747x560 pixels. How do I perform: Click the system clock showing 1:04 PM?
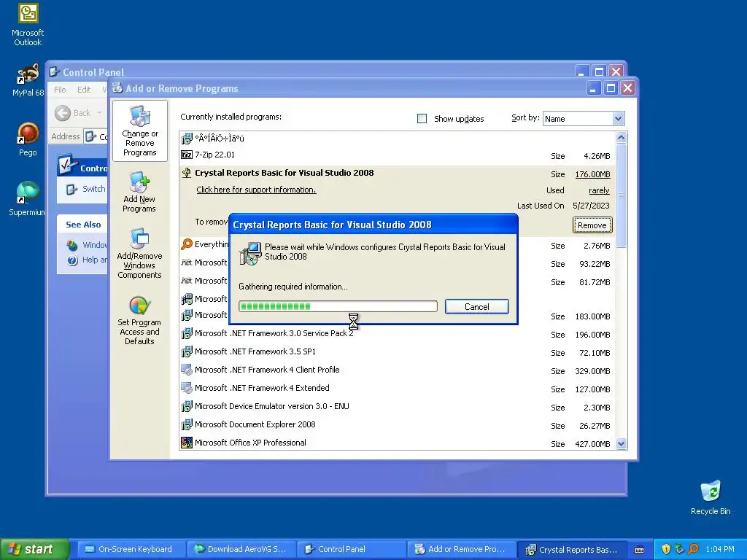pos(720,550)
